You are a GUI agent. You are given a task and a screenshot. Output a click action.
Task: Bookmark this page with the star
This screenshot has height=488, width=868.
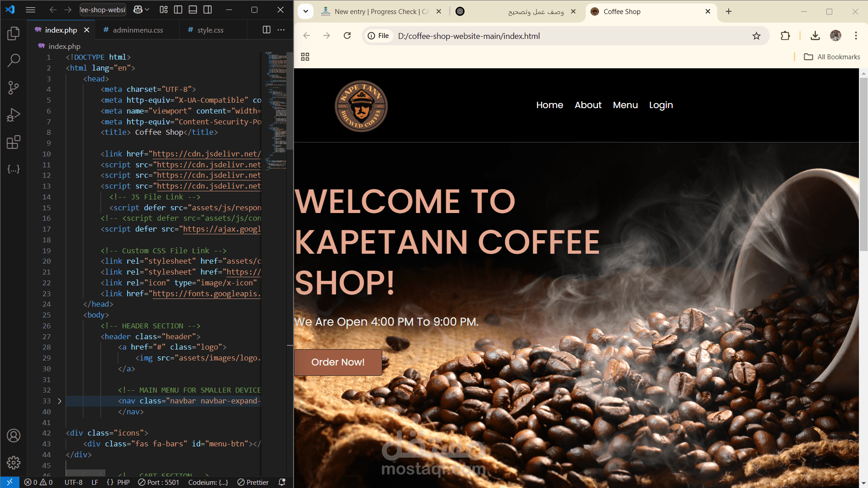pos(756,36)
